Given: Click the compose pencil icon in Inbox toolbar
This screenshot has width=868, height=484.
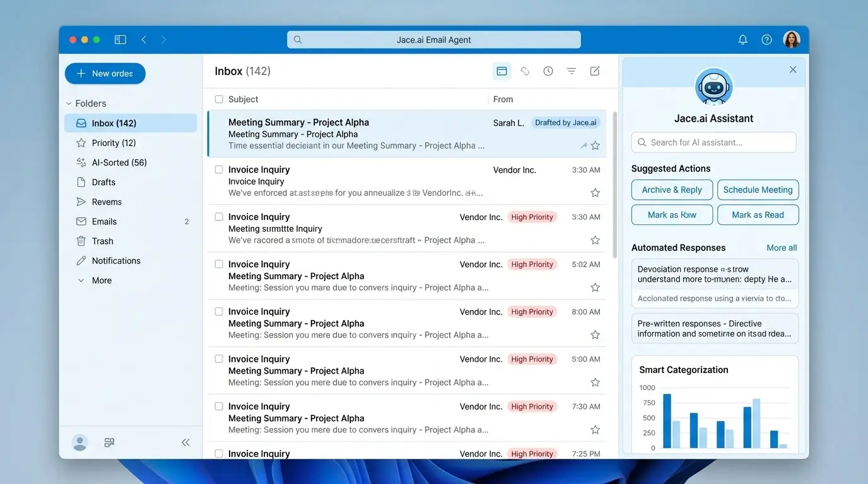Looking at the screenshot, I should [595, 71].
